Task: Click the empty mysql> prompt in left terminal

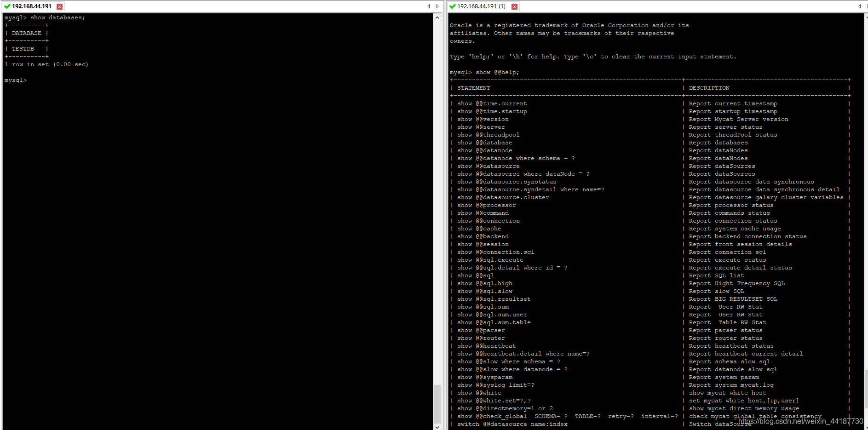Action: pos(16,80)
